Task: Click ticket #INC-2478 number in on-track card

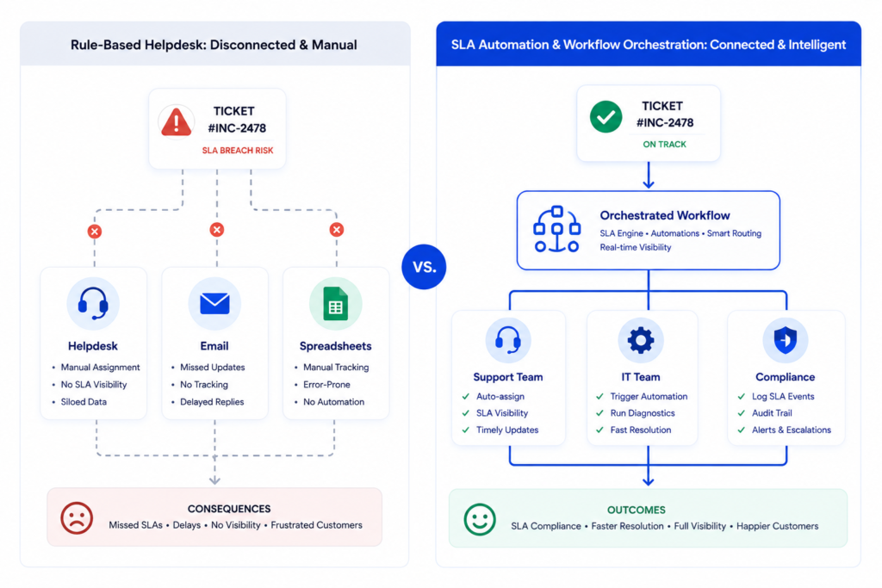Action: tap(665, 122)
